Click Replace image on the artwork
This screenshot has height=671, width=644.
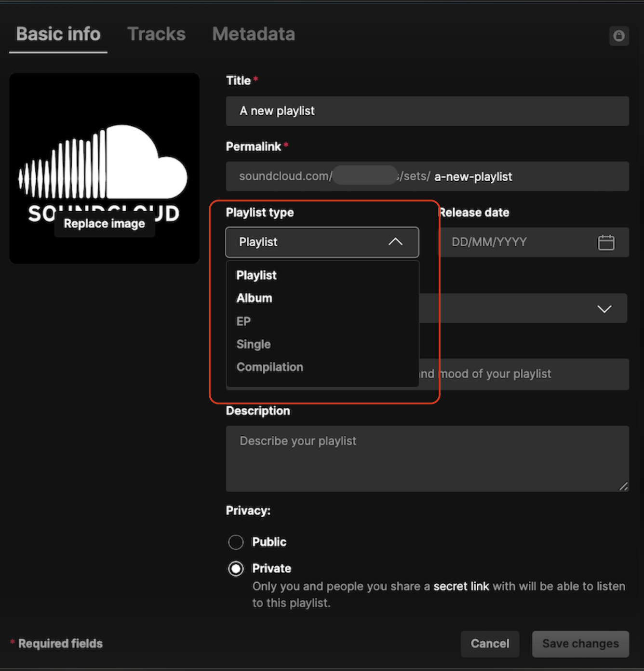(x=105, y=224)
